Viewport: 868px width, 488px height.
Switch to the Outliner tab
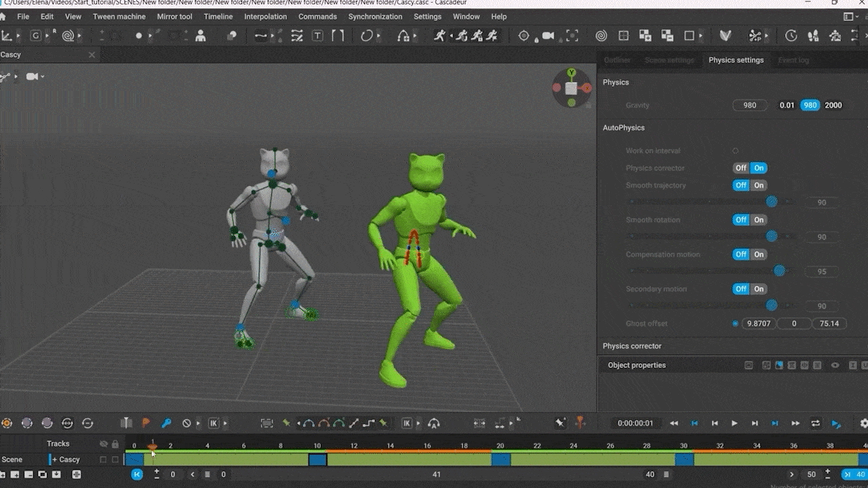point(616,60)
